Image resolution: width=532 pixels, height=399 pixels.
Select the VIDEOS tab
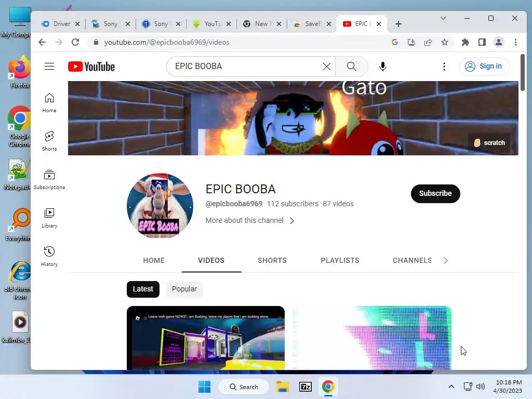click(211, 260)
